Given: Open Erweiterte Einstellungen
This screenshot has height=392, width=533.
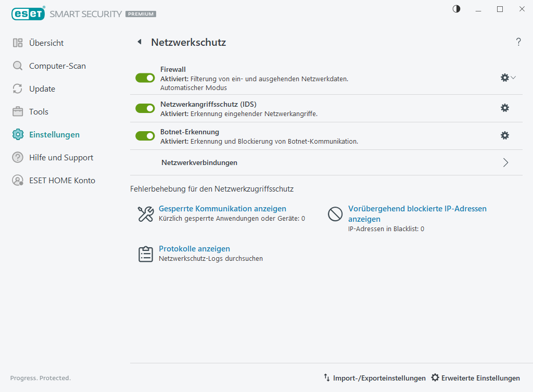Looking at the screenshot, I should 476,378.
